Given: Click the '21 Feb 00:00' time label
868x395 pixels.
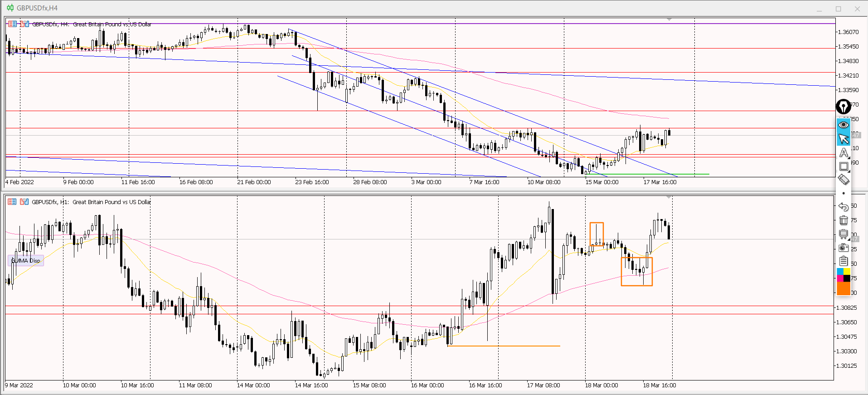Looking at the screenshot, I should (254, 182).
